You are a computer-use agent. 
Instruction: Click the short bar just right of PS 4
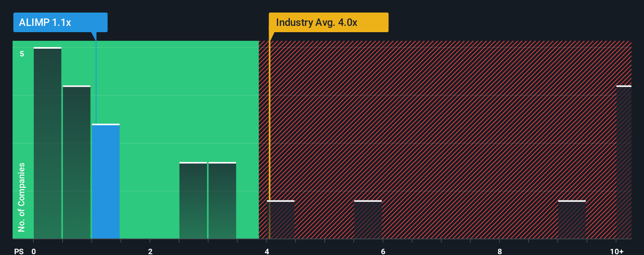(x=280, y=219)
